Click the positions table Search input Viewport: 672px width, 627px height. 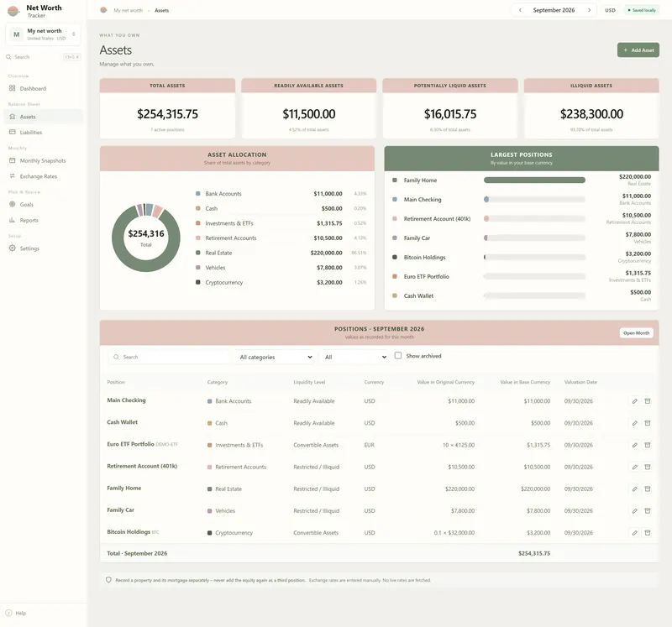pos(169,357)
